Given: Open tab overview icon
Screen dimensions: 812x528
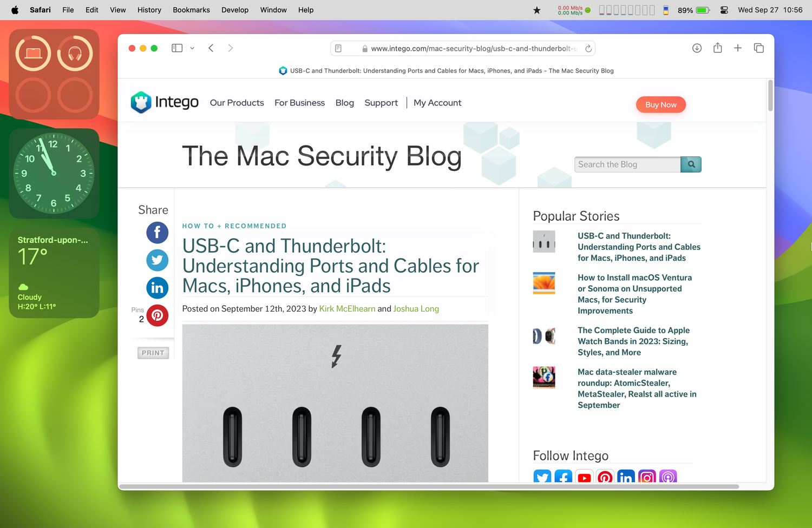Looking at the screenshot, I should click(x=759, y=48).
